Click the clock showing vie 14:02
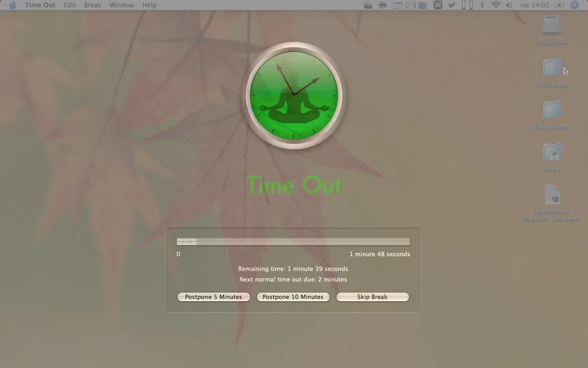This screenshot has width=588, height=368. tap(535, 5)
